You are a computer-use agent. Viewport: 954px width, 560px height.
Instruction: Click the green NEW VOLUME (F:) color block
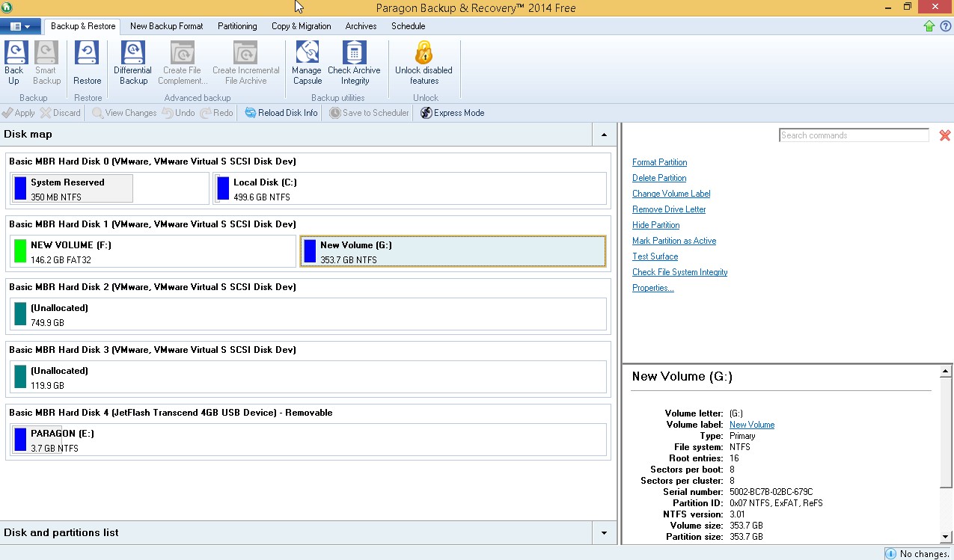[20, 251]
